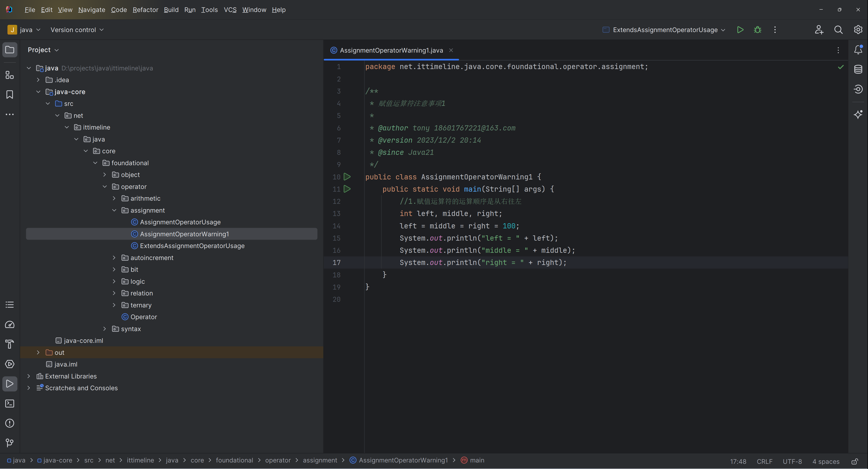Open Search Everywhere magnifier
The width and height of the screenshot is (868, 469).
pyautogui.click(x=838, y=30)
